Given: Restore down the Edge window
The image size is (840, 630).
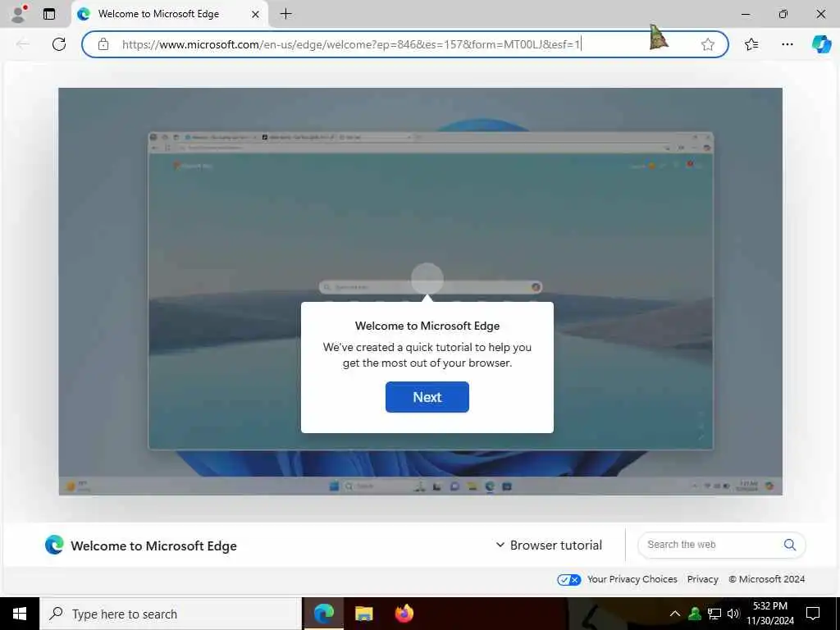Looking at the screenshot, I should click(783, 14).
